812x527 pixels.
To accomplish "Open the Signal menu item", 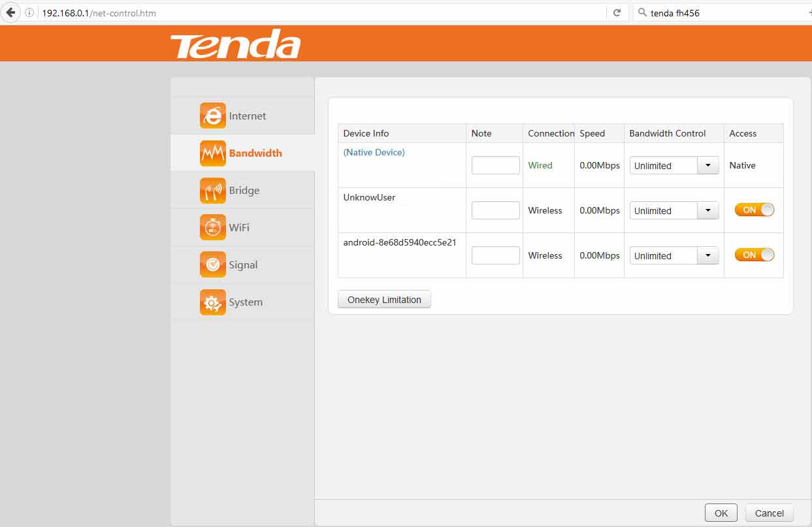I will [x=242, y=264].
